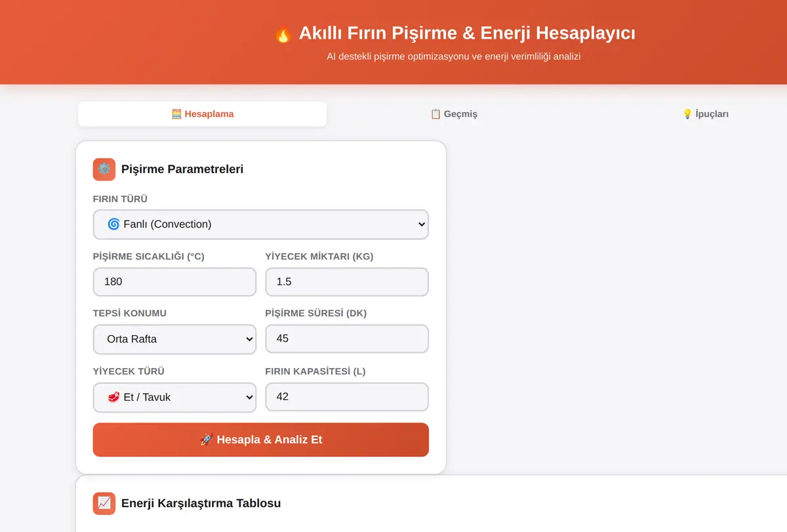This screenshot has height=532, width=787.
Task: Click the Akıllı Fırın Pişirme & Enerji Hesaplayıcı title
Action: 467,33
